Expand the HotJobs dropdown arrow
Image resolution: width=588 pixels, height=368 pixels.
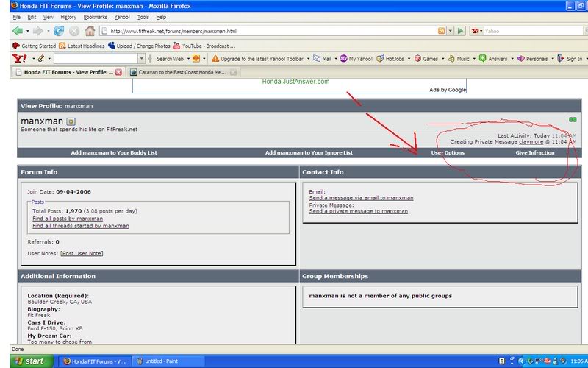click(409, 59)
